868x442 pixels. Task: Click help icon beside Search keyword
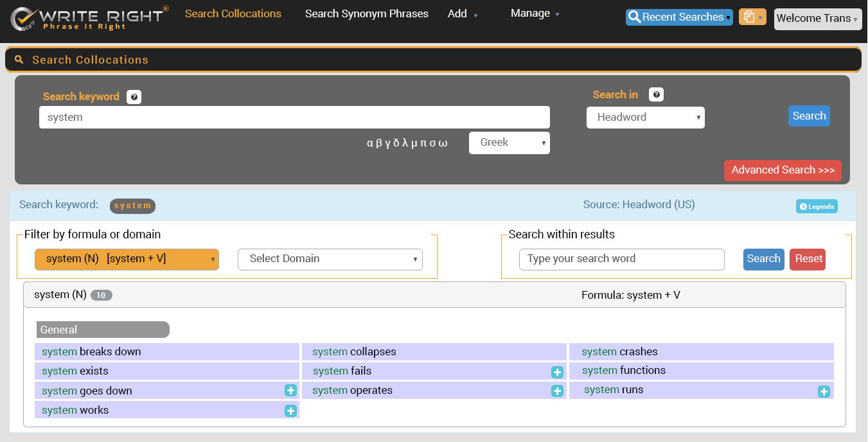click(134, 97)
